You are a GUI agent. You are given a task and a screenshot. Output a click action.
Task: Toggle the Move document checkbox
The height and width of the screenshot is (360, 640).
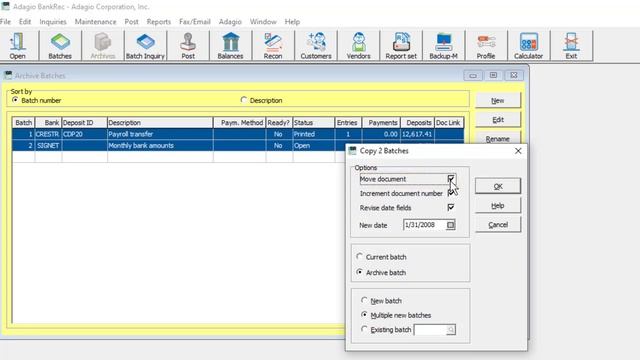click(451, 179)
